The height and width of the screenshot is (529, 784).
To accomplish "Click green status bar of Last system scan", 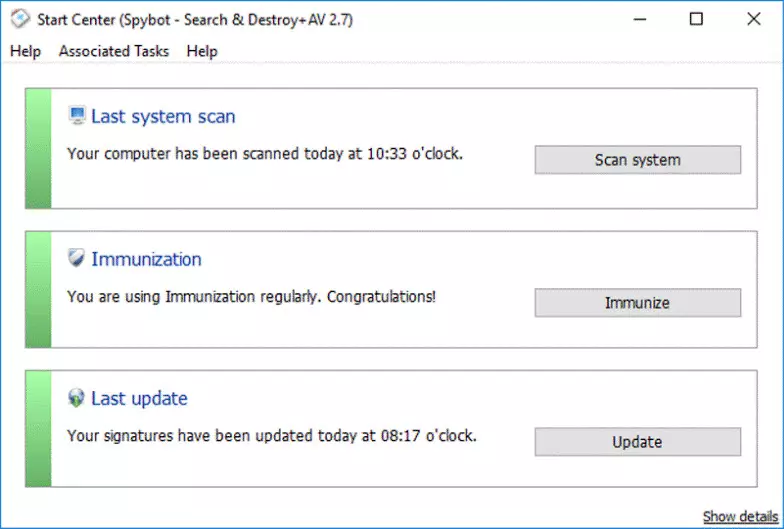I will point(38,148).
